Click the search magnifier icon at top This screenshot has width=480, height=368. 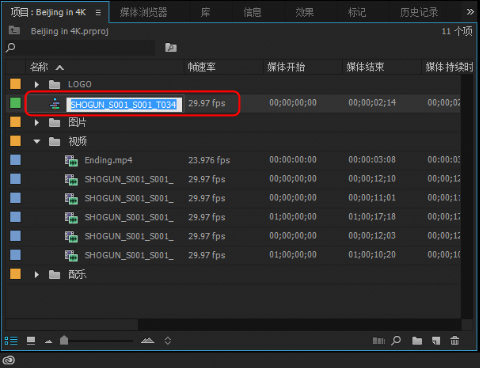(11, 48)
